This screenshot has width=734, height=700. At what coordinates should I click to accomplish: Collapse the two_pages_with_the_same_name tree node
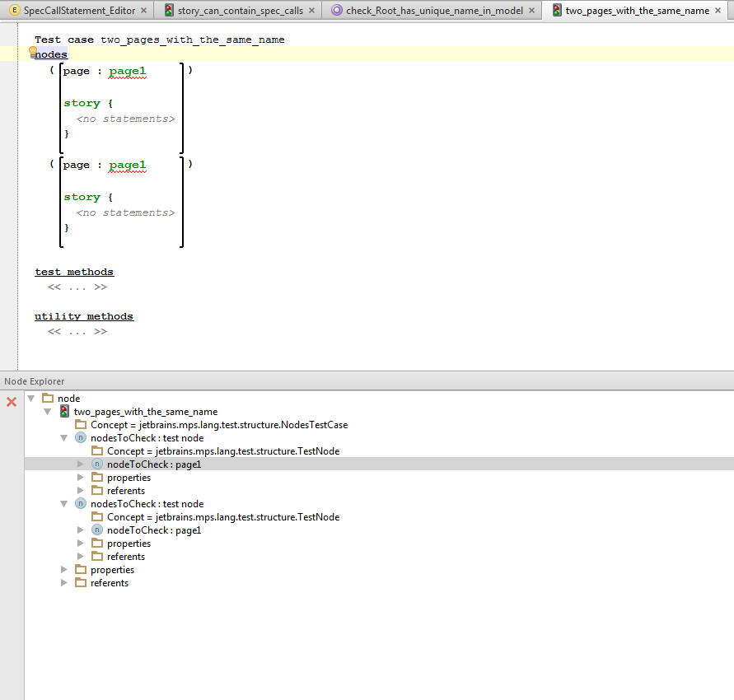pos(48,412)
